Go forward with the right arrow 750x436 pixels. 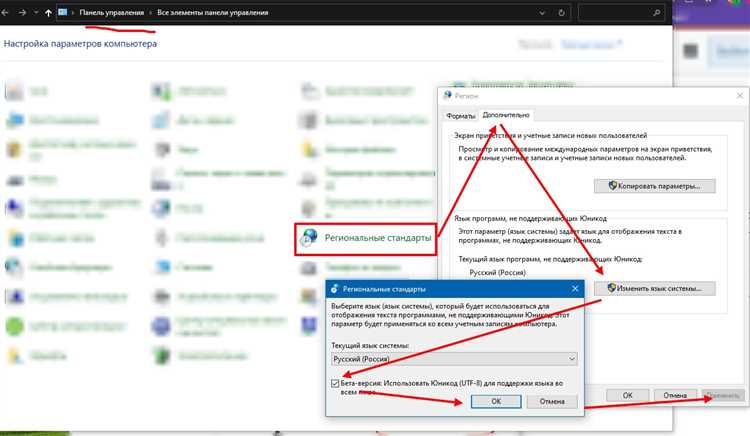click(x=22, y=13)
